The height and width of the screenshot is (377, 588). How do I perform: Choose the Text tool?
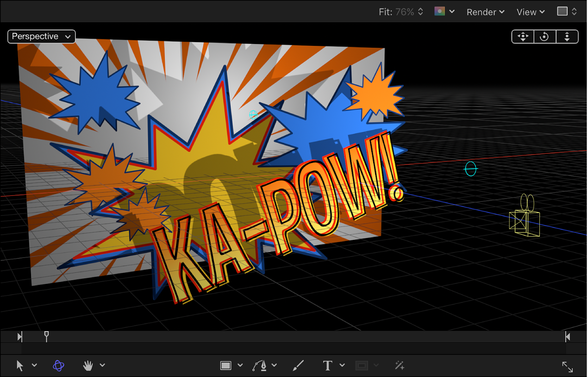tap(327, 365)
